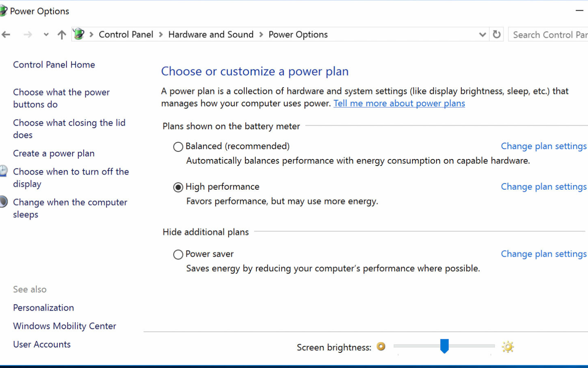
Task: Select the Power saver plan
Action: click(178, 255)
